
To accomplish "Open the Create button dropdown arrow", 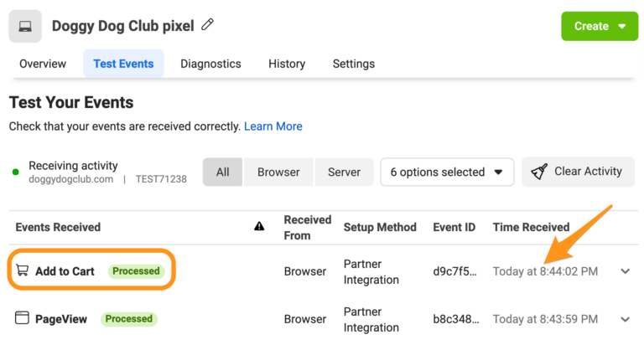I will 622,26.
